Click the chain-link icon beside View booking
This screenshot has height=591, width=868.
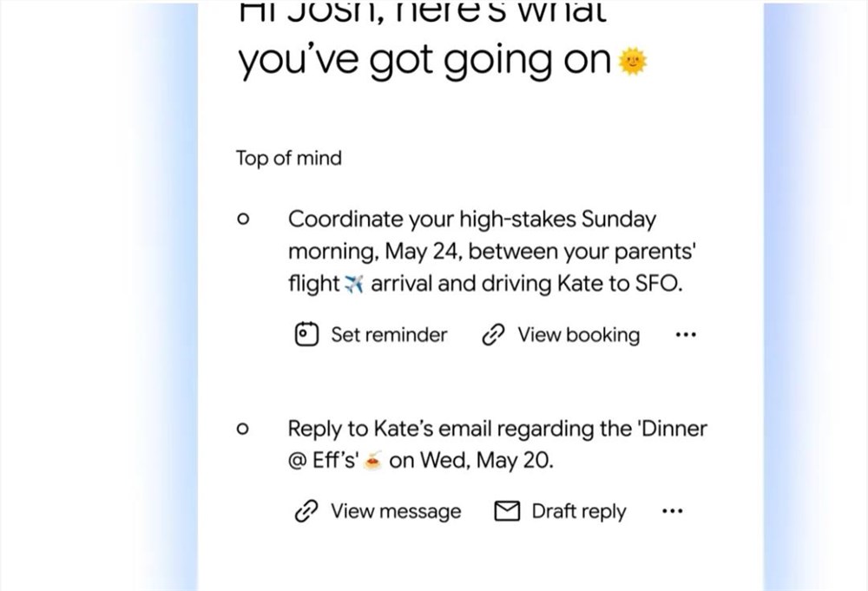493,335
